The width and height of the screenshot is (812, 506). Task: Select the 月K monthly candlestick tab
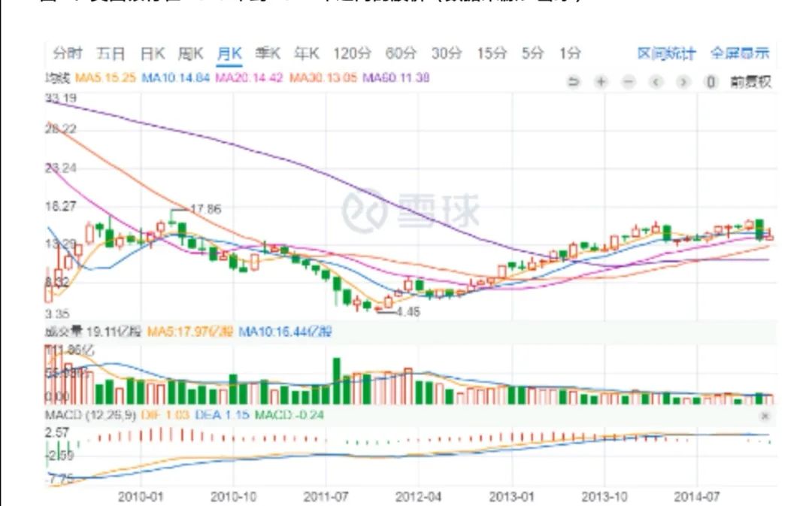coord(229,53)
